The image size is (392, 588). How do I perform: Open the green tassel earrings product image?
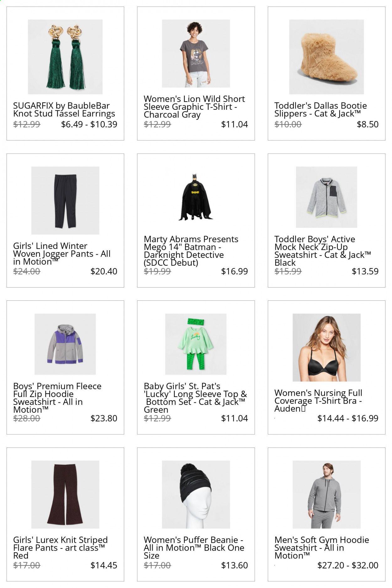point(65,57)
